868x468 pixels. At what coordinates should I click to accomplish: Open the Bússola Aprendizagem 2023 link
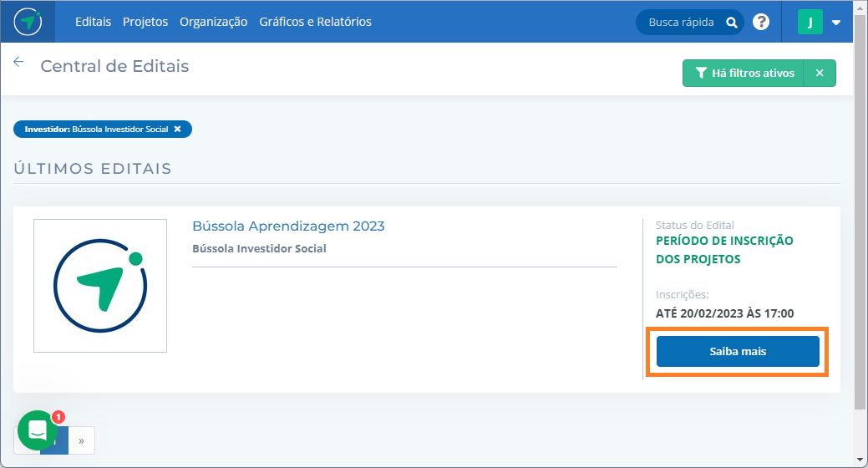(x=288, y=226)
